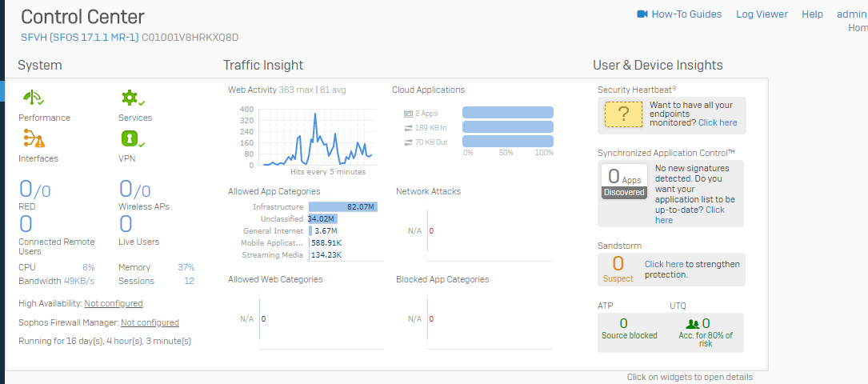Open the Connected Remote Users count
This screenshot has width=868, height=384.
tap(26, 225)
